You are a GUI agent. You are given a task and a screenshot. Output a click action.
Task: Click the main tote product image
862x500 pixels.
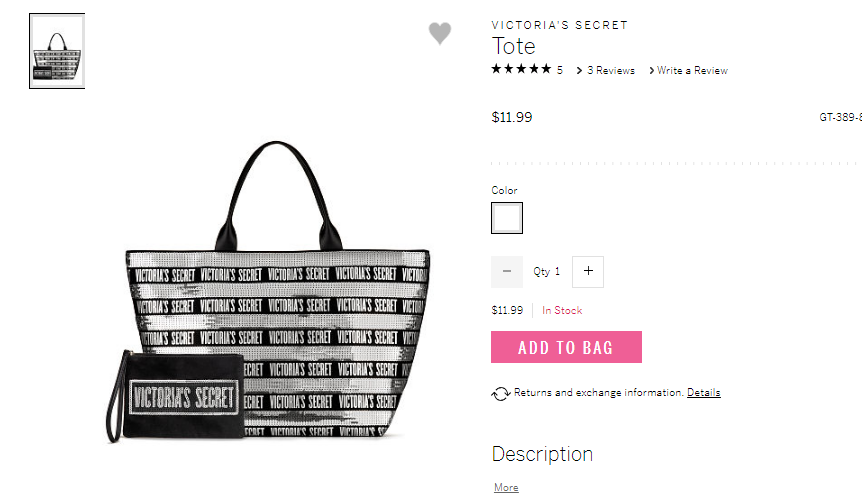click(x=268, y=291)
